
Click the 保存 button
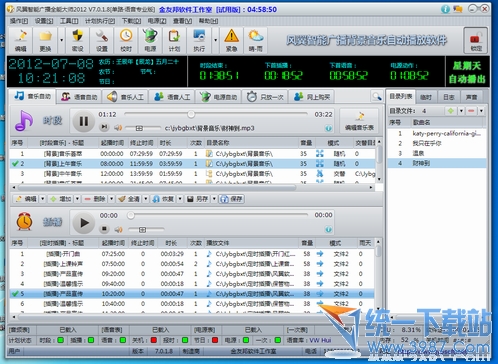click(x=232, y=199)
